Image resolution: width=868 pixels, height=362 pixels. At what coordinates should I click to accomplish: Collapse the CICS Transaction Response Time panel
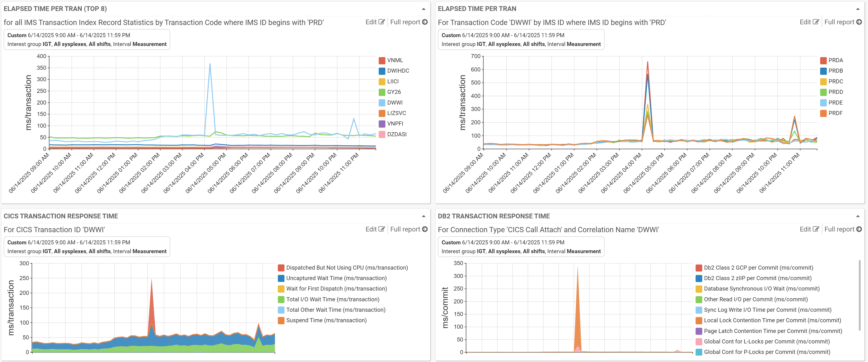coord(424,216)
